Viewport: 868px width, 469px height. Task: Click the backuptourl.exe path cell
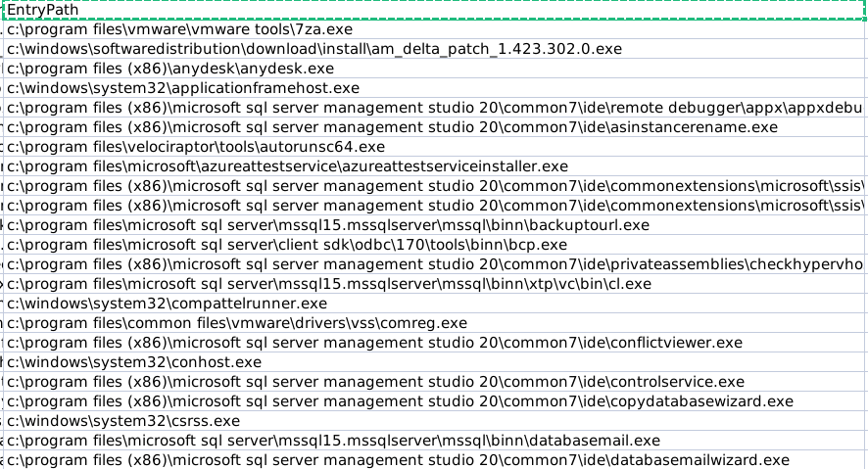click(x=435, y=225)
